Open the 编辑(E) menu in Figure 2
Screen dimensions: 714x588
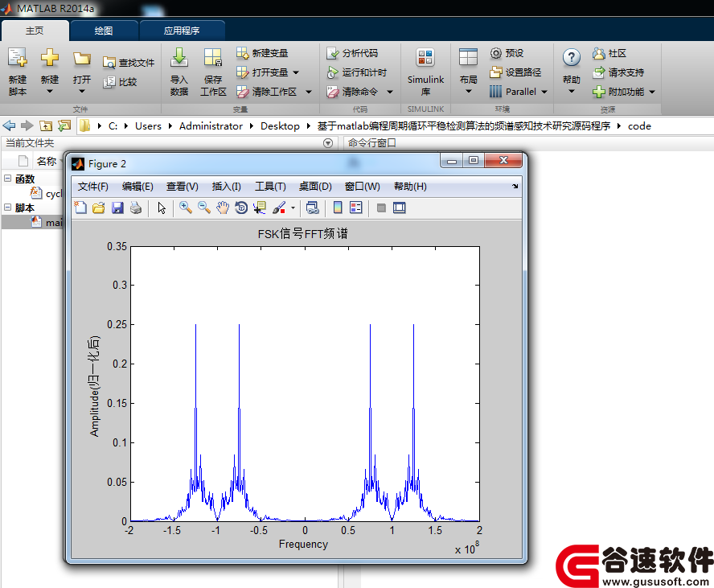[137, 187]
